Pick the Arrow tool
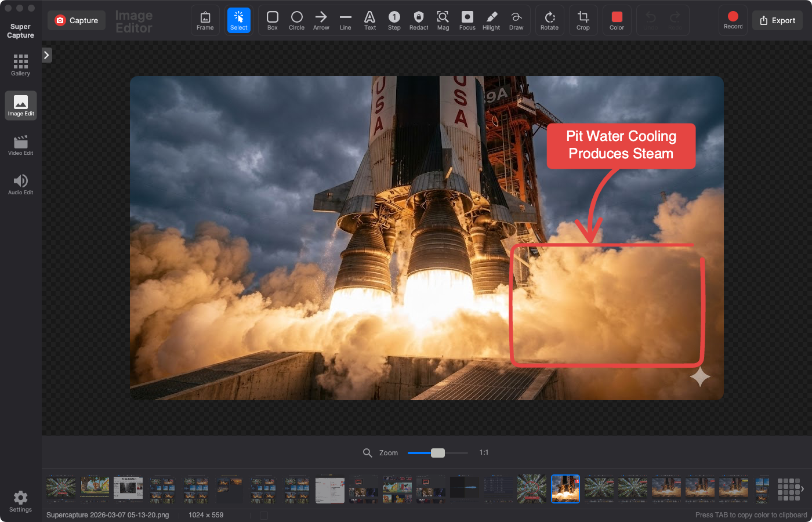 (x=321, y=20)
